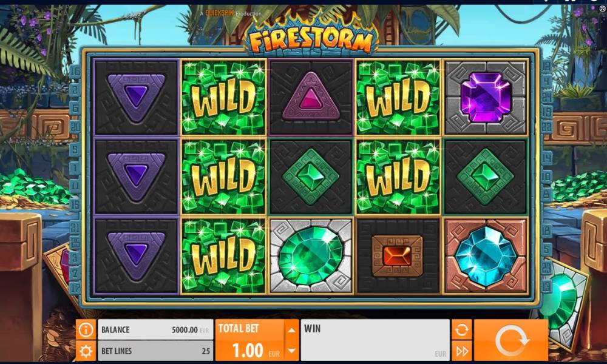Click the Firestorm game logo
The width and height of the screenshot is (607, 364).
pos(311,39)
